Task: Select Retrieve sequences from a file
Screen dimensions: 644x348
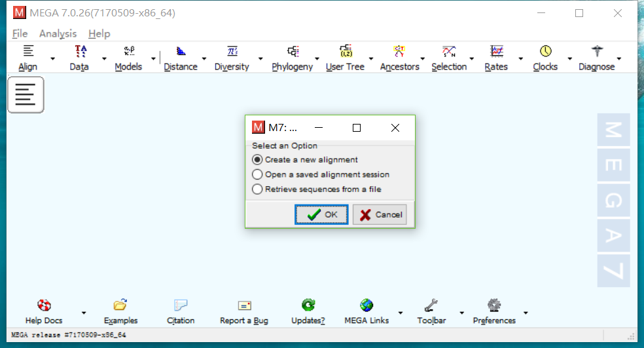Action: [316, 189]
